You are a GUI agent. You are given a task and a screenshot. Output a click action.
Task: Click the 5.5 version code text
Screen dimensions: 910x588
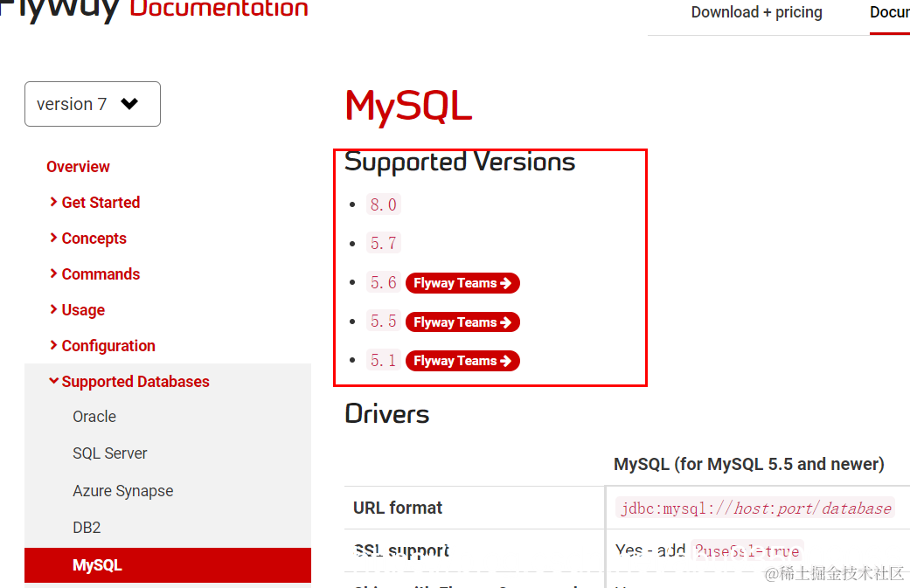pyautogui.click(x=384, y=322)
